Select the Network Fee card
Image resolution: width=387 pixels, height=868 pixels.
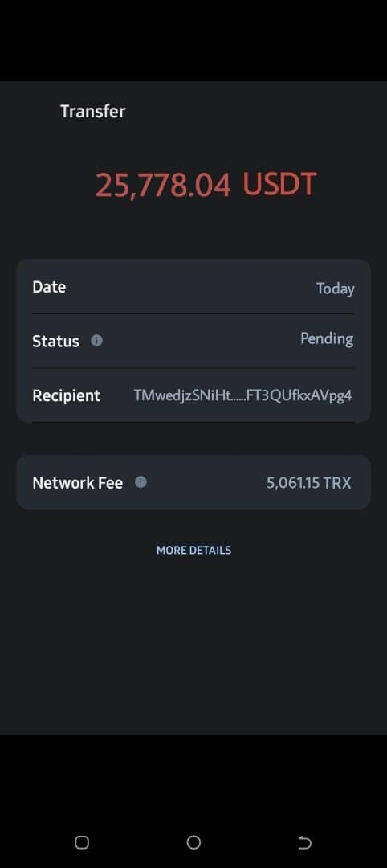tap(193, 482)
